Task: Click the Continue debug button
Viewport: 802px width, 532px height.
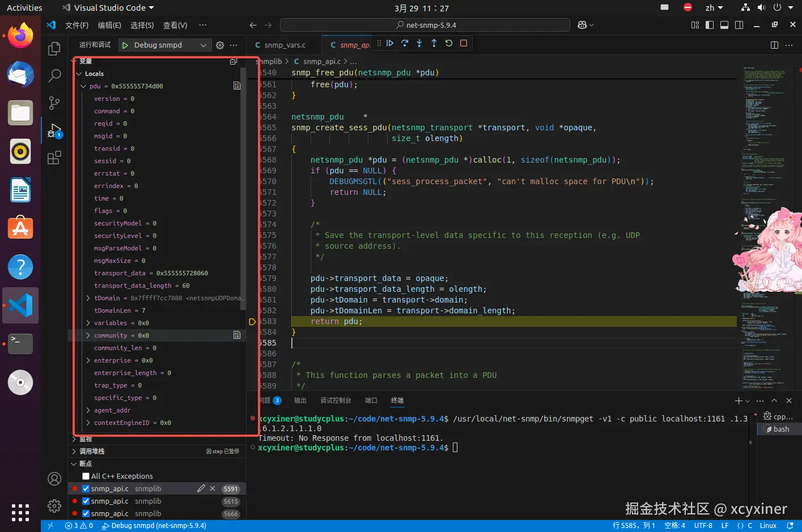Action: 390,43
